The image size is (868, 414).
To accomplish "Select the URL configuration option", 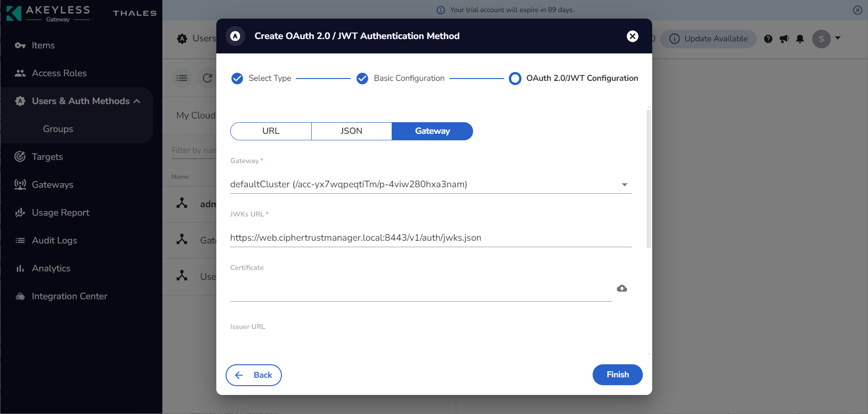I will coord(271,131).
